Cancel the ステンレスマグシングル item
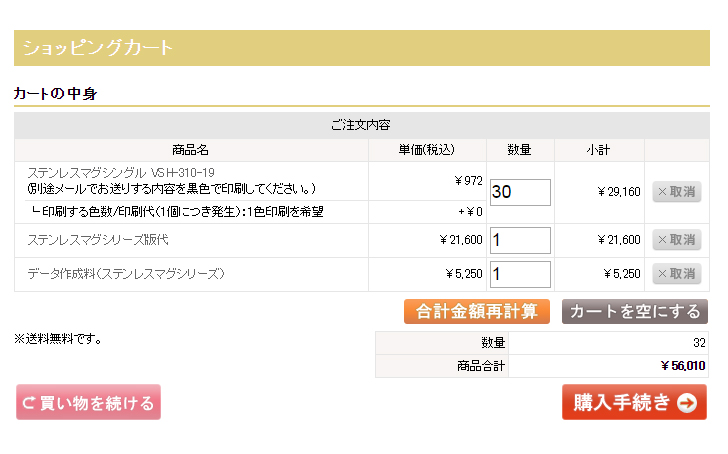 [x=676, y=192]
